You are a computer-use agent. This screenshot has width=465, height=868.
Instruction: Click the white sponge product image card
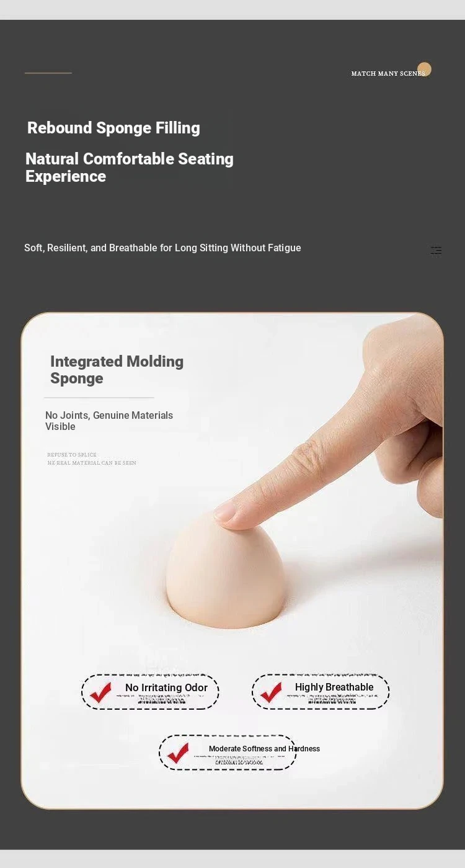click(232, 560)
